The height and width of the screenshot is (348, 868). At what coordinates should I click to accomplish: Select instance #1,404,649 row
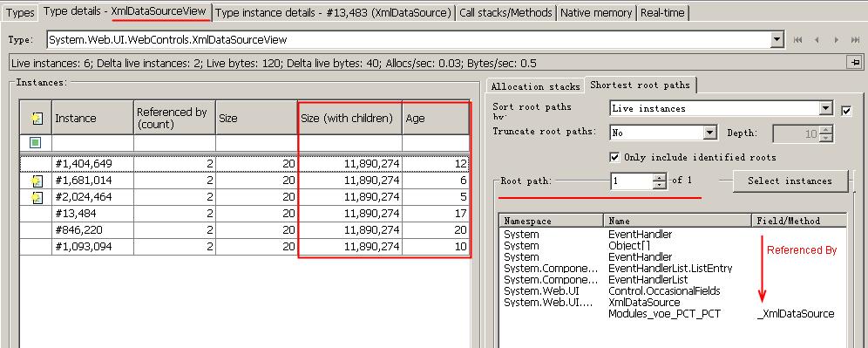click(245, 164)
